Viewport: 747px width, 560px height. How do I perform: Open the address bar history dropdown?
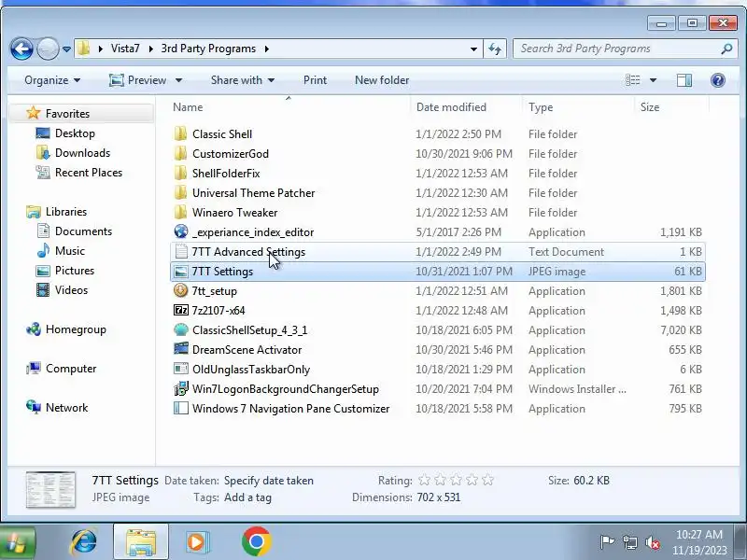tap(473, 49)
